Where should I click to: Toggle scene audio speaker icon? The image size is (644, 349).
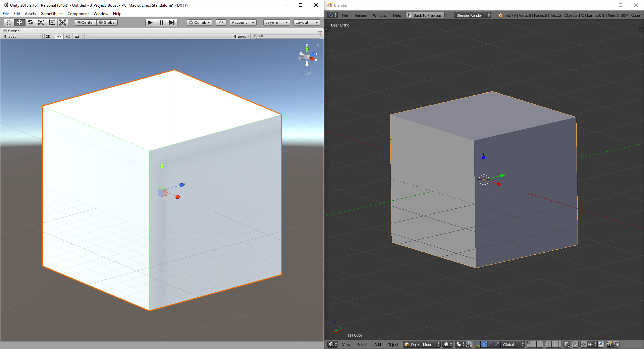pyautogui.click(x=68, y=36)
